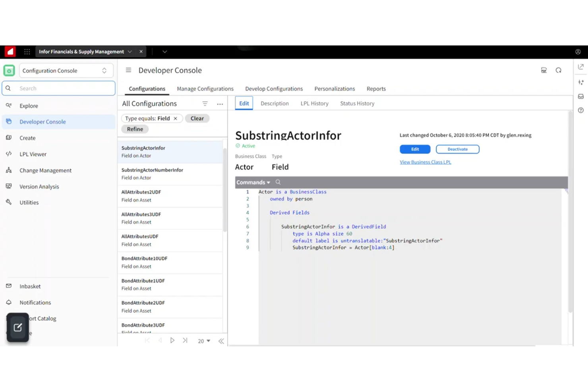Switch to the Personalizations tab
This screenshot has width=588, height=392.
(335, 89)
